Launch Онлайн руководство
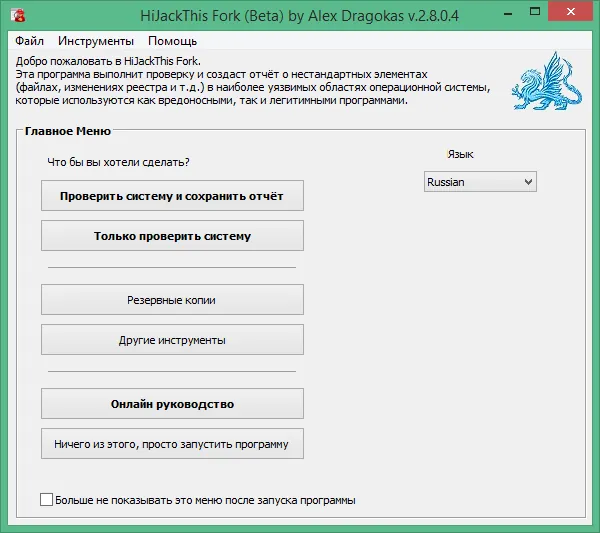 tap(172, 404)
